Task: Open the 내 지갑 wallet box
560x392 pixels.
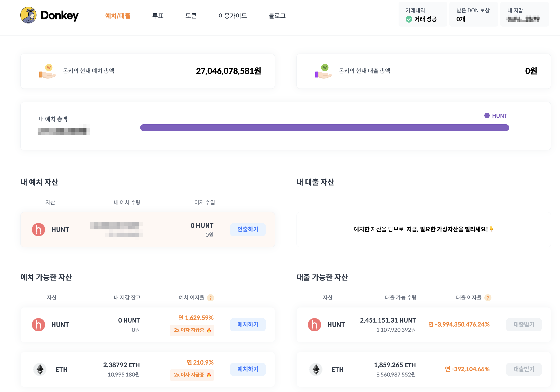Action: 524,14
